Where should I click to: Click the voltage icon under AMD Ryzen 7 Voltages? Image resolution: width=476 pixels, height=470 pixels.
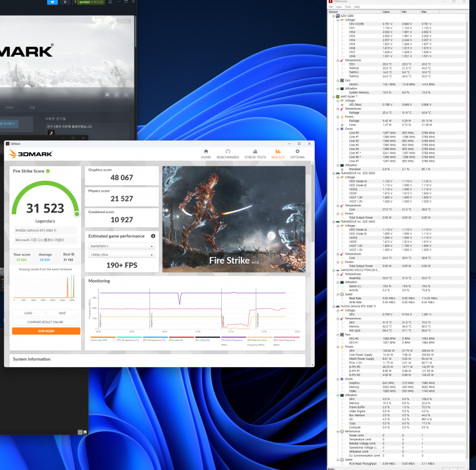click(x=342, y=101)
